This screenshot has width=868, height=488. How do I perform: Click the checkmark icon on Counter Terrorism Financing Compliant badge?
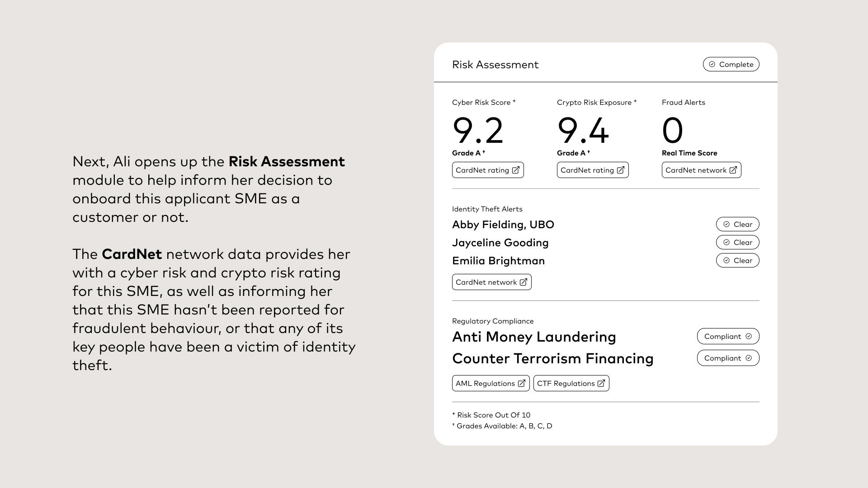click(x=749, y=358)
